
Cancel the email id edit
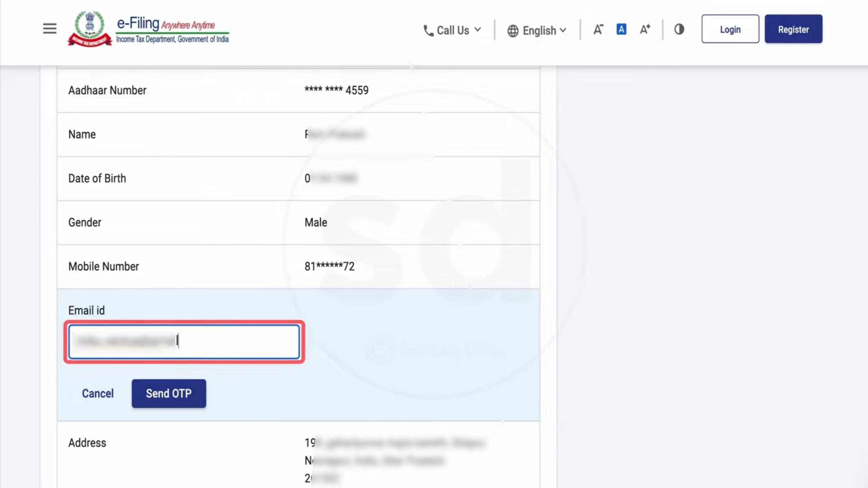[98, 393]
